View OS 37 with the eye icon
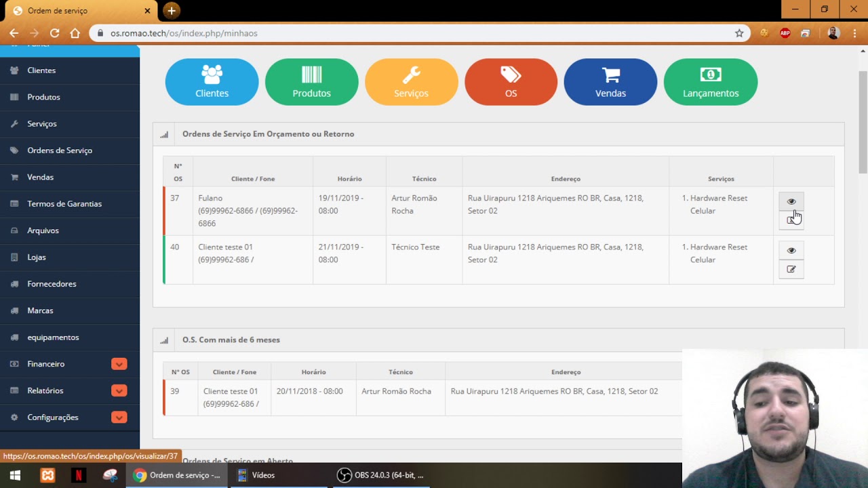Image resolution: width=868 pixels, height=488 pixels. (791, 201)
